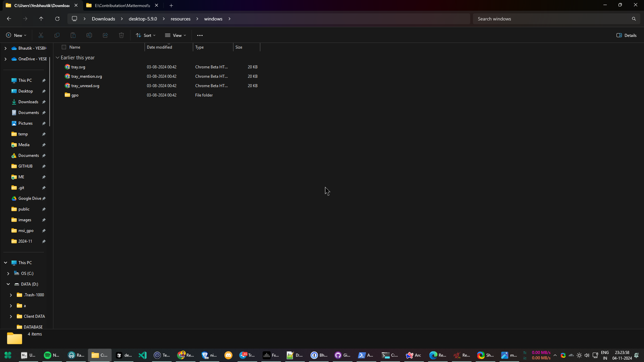Image resolution: width=644 pixels, height=362 pixels.
Task: Click the Share icon in the toolbar
Action: pyautogui.click(x=105, y=35)
